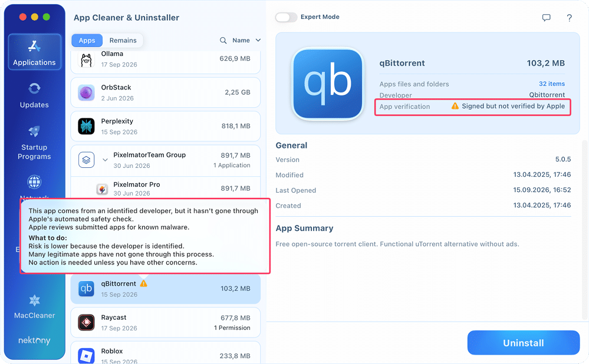Click the Roblox name in list

click(x=112, y=351)
